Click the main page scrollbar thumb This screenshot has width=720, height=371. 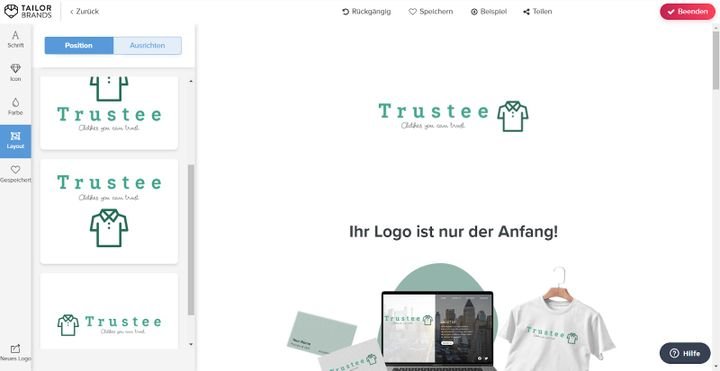716,61
